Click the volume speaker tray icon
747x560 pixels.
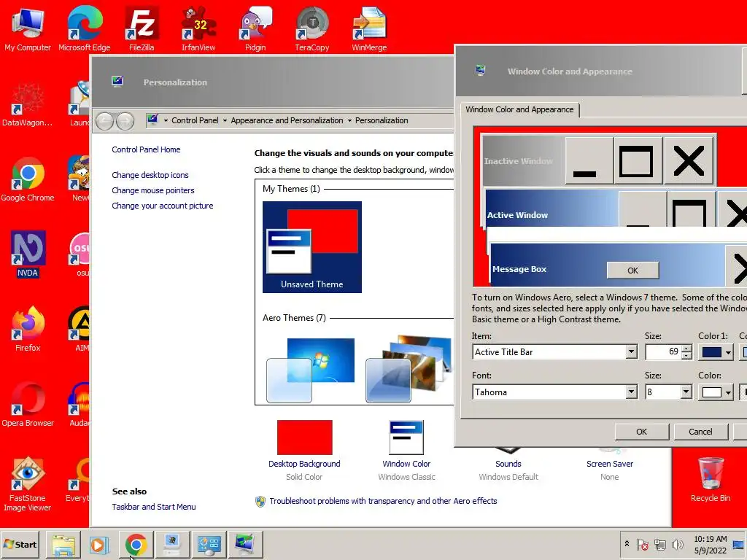tap(677, 544)
